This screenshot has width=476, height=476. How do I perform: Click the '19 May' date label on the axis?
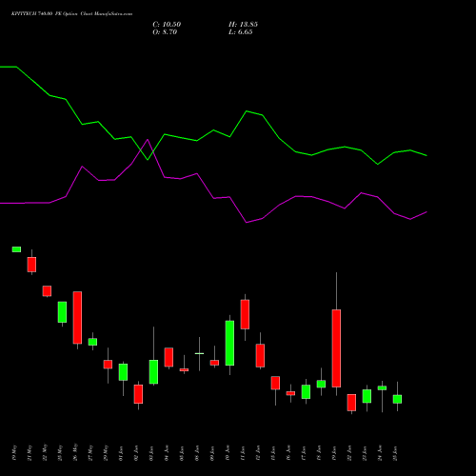[14, 453]
